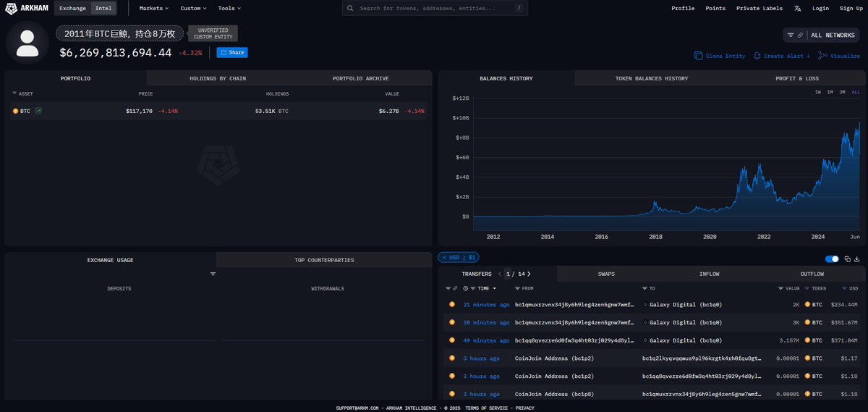Screen dimensions: 868x412
Task: Remove the USD ≥ $1 filter chip
Action: (x=445, y=257)
